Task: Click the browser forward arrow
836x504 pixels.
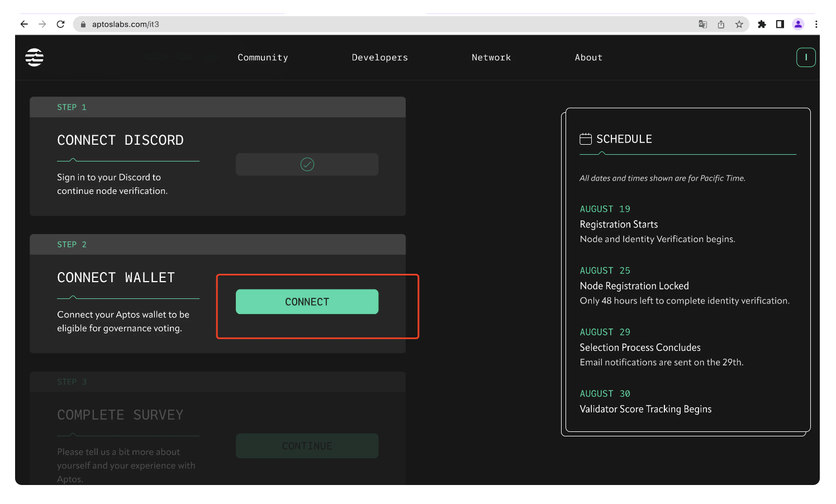Action: [42, 24]
